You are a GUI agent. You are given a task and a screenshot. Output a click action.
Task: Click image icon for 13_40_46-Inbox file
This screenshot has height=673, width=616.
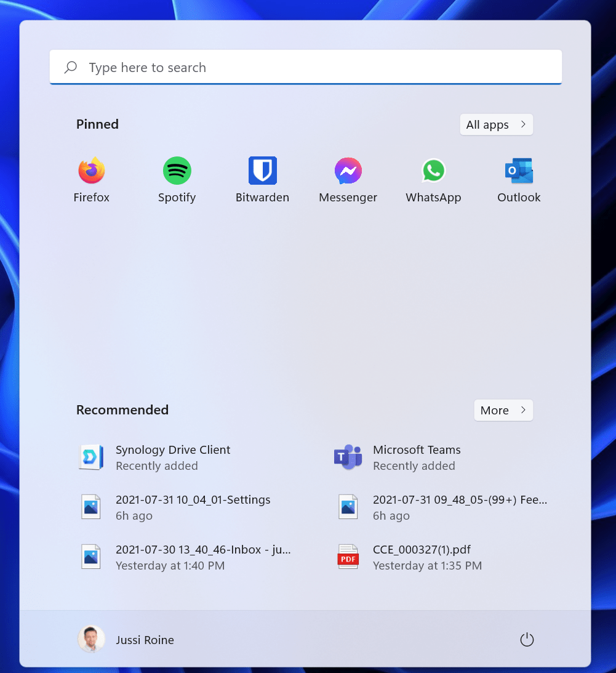click(91, 557)
